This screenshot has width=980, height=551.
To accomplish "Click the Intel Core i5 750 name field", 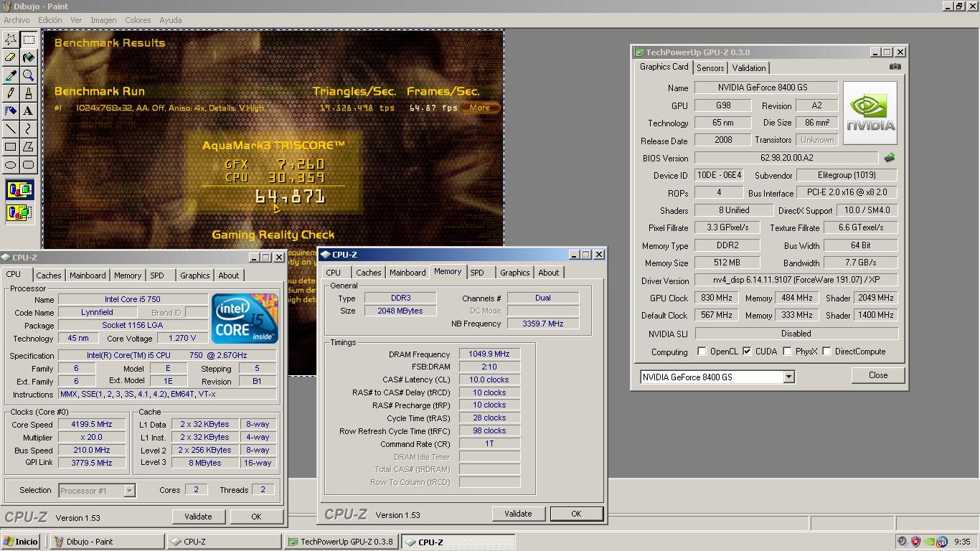I will coord(133,300).
